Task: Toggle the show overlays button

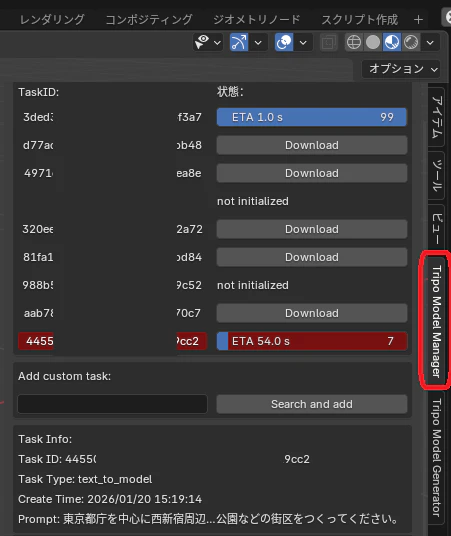Action: pos(284,42)
